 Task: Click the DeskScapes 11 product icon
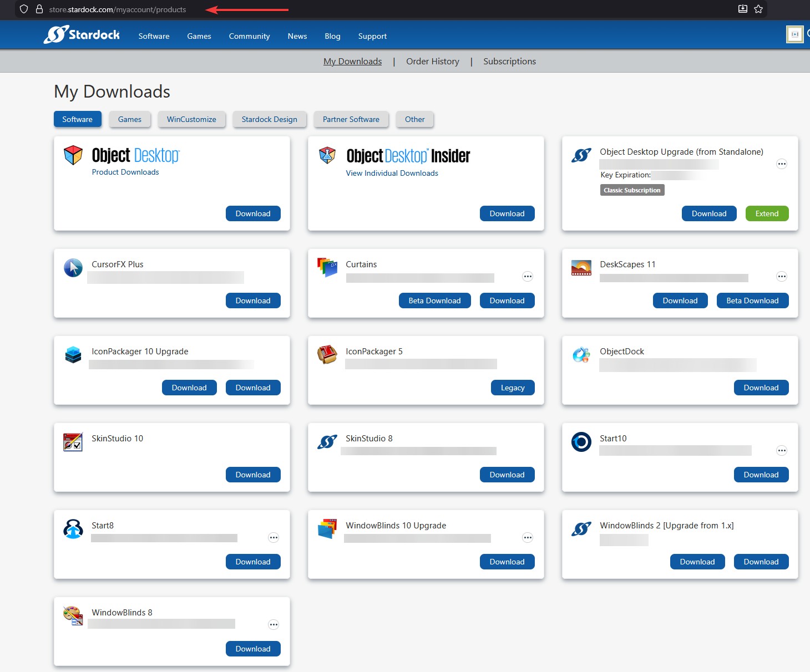click(581, 268)
